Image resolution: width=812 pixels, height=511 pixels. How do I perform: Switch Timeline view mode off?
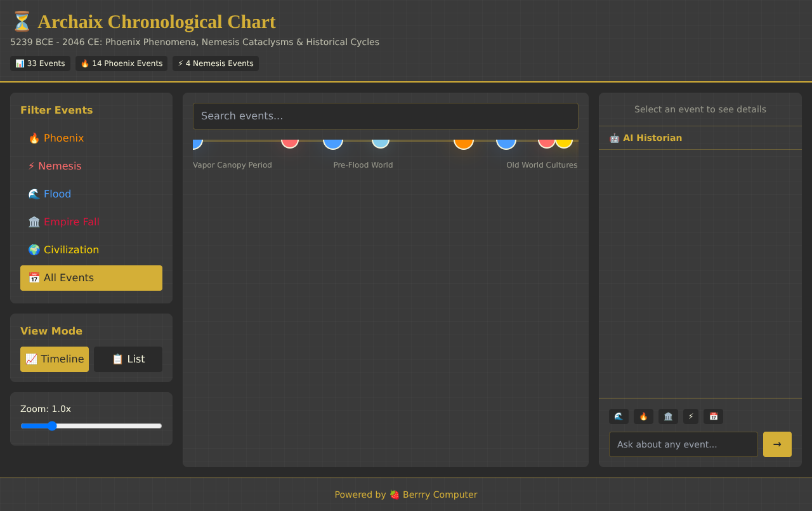[55, 359]
